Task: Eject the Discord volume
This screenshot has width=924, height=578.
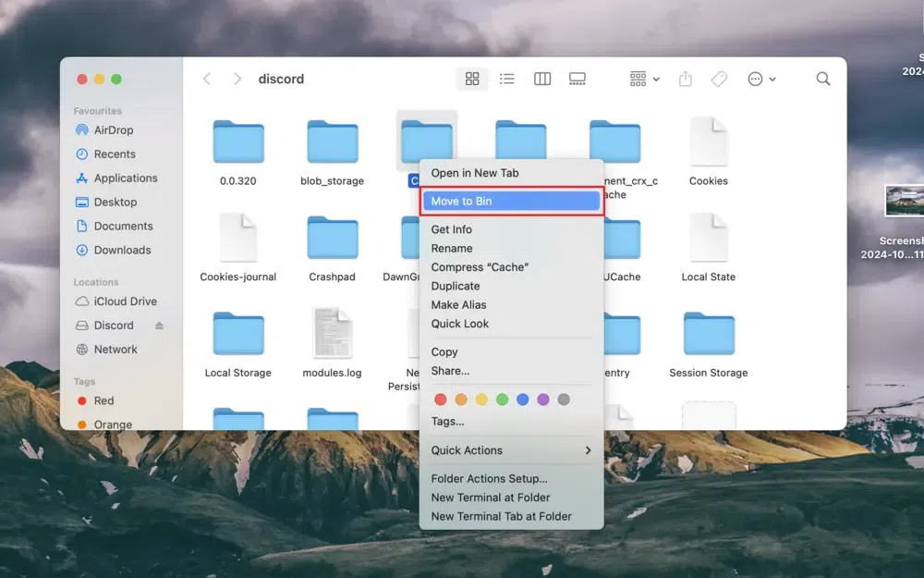Action: pos(159,326)
